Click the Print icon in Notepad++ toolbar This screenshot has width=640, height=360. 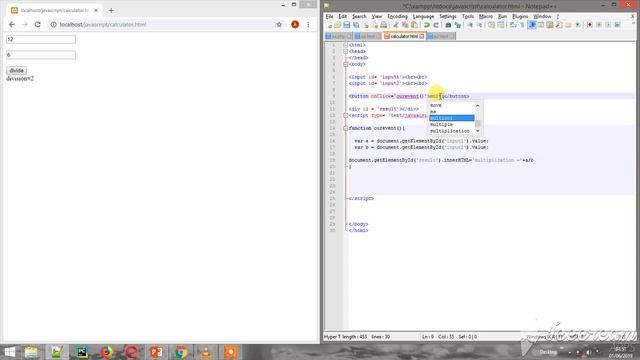(384, 25)
